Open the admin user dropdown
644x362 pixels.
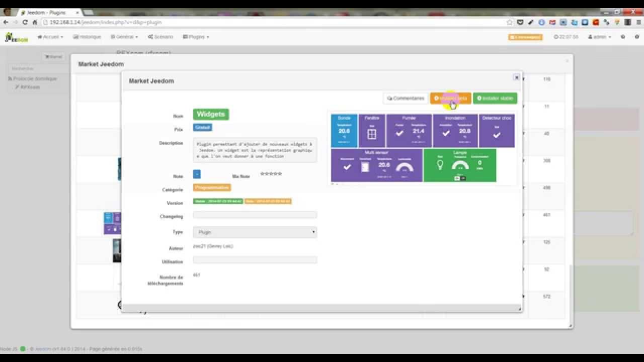pos(599,37)
